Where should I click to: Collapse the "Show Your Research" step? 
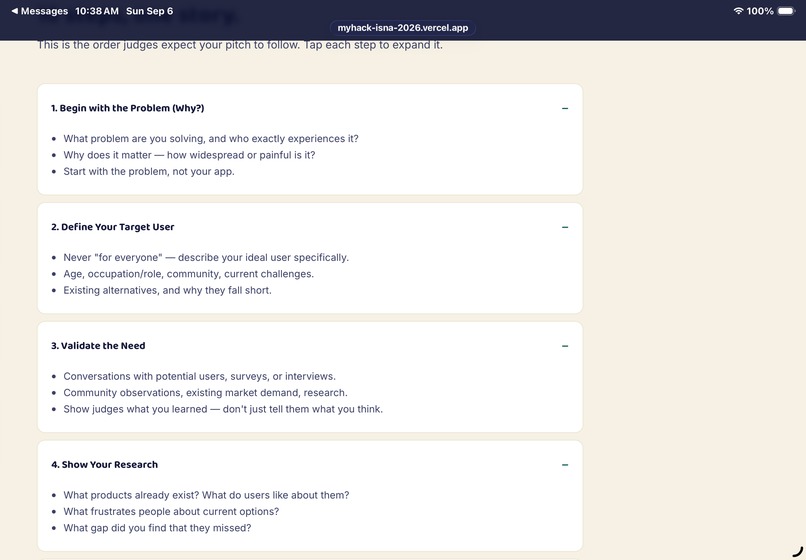565,464
